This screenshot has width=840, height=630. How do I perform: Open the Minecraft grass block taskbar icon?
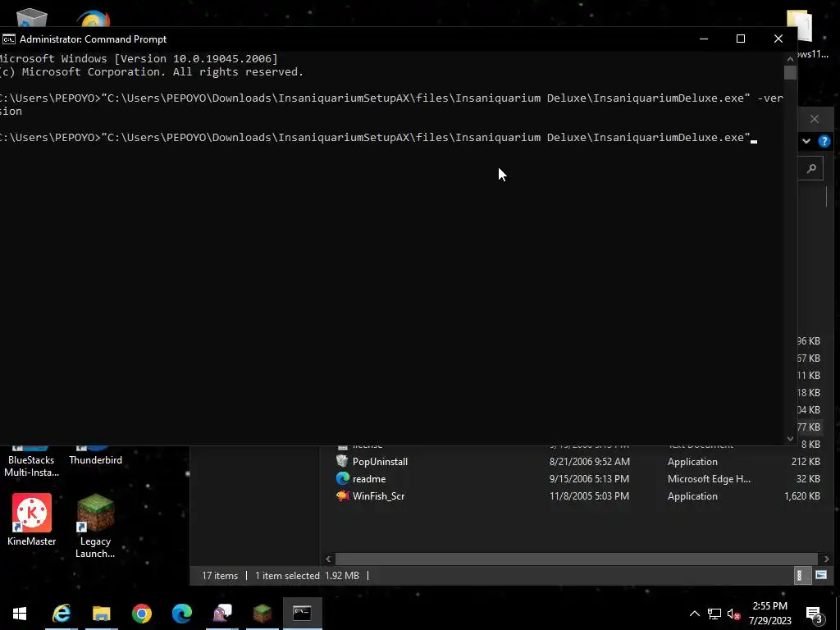(x=262, y=614)
